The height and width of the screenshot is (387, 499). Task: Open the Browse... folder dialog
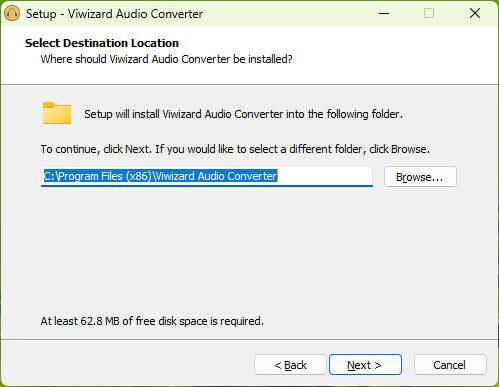(420, 177)
